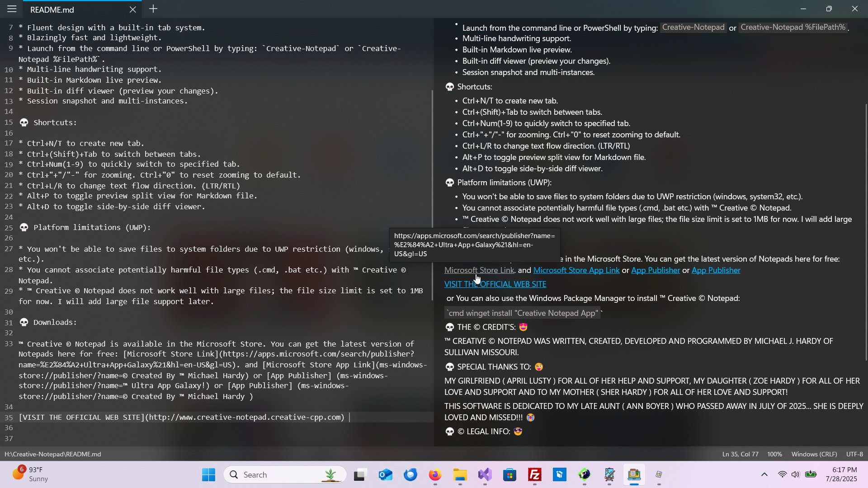
Task: Switch to Visual Studio on the taskbar
Action: coord(485,475)
